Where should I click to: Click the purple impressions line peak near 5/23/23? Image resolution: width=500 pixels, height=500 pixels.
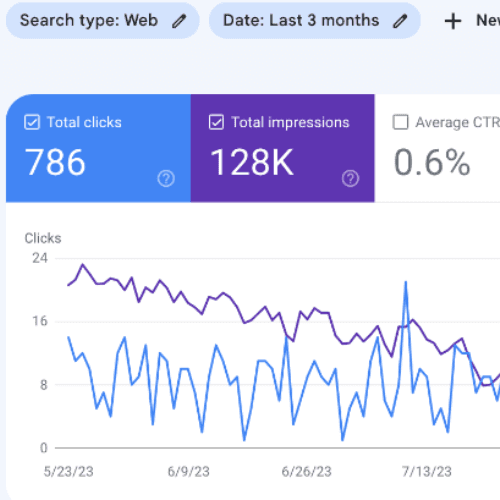point(83,265)
